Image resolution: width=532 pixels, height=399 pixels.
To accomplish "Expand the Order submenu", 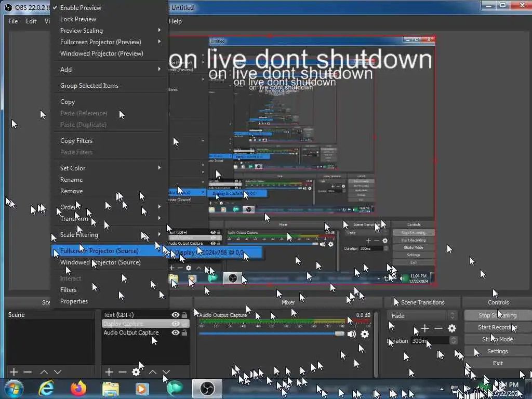I will tap(109, 207).
